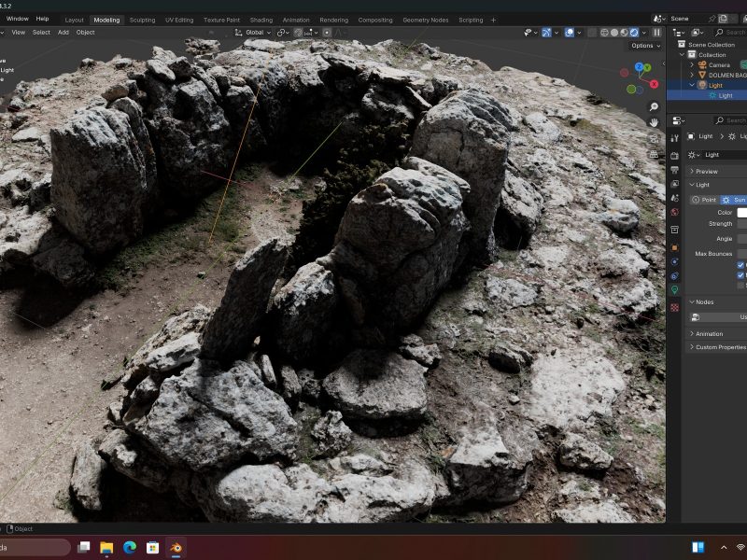The image size is (747, 560).
Task: Toggle proportional editing
Action: (x=327, y=33)
